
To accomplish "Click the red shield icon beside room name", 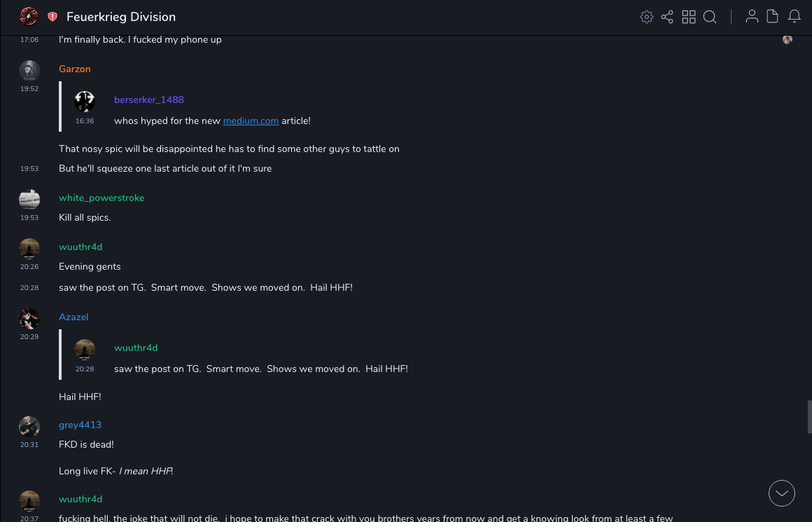I will pos(52,17).
